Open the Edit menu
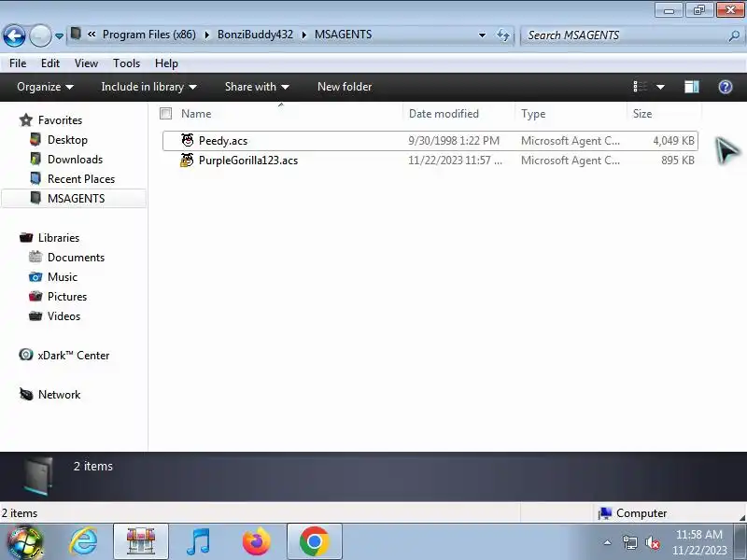 coord(50,63)
